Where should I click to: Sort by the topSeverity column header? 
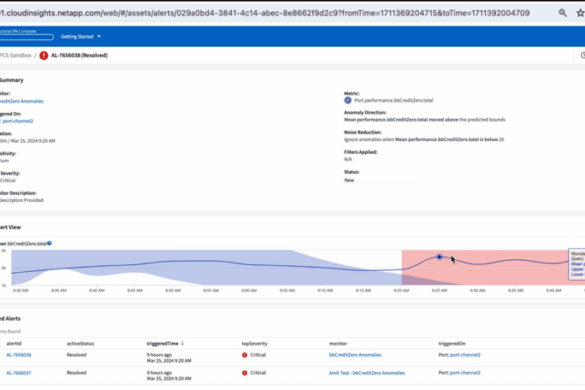[254, 343]
